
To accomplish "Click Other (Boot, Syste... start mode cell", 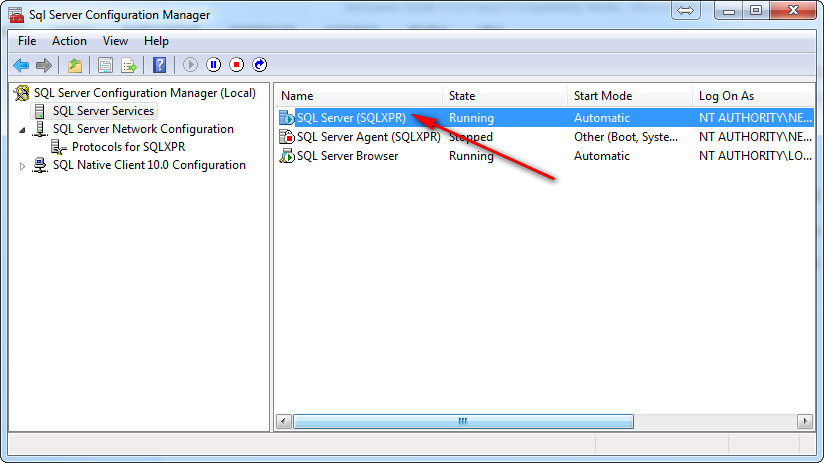I will click(625, 137).
